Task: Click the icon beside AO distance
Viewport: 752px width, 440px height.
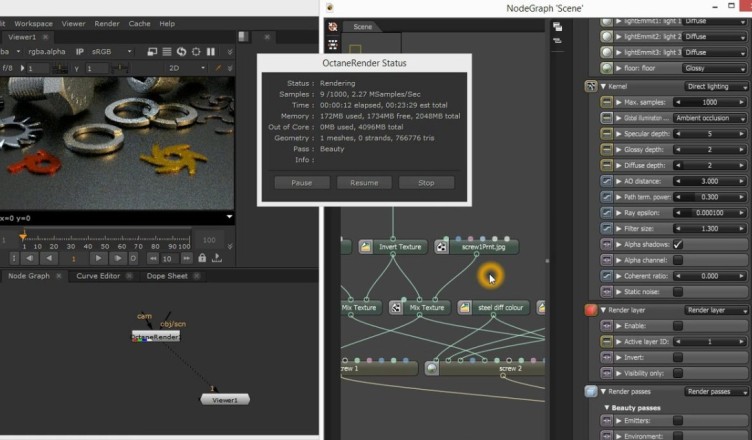Action: [x=606, y=181]
